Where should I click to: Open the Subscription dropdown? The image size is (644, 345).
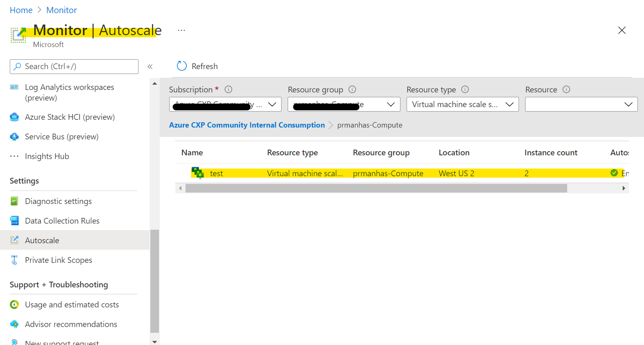click(x=225, y=104)
